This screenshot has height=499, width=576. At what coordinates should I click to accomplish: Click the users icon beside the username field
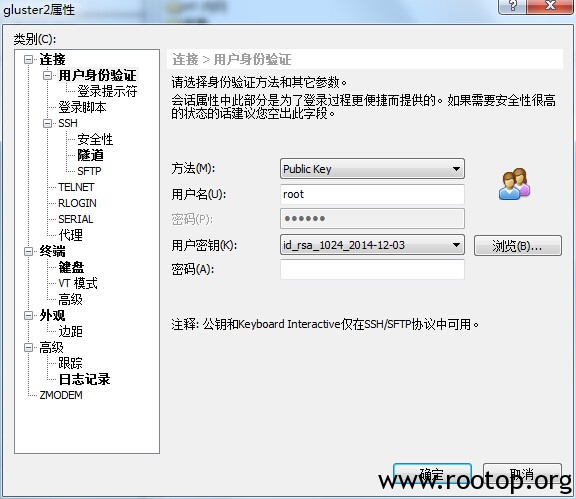click(514, 184)
